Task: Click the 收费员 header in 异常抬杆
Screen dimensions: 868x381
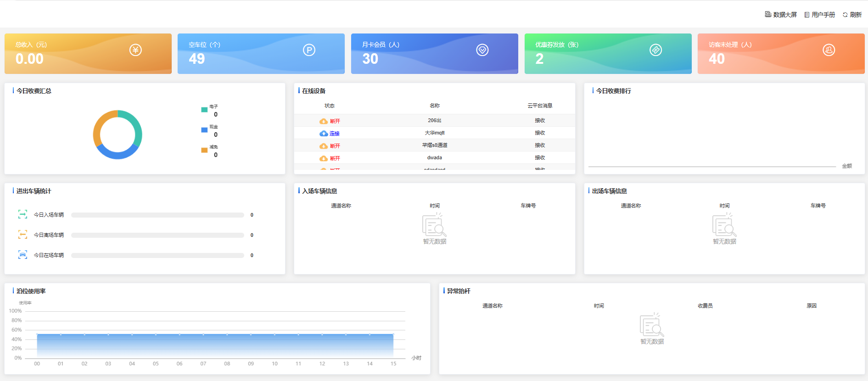Action: coord(706,306)
